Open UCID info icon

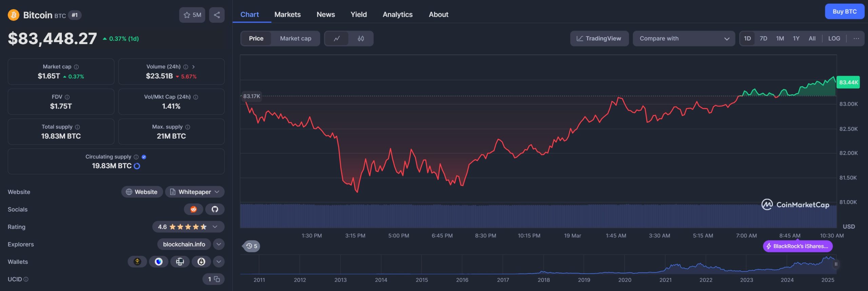click(26, 279)
